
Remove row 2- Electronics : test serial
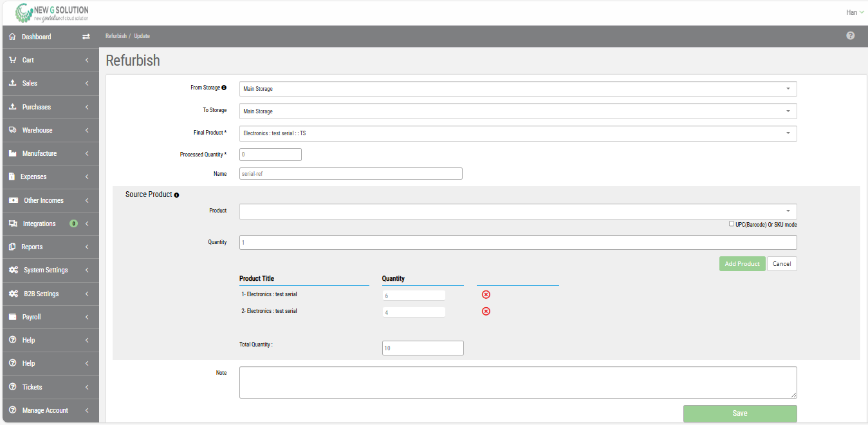pos(486,311)
